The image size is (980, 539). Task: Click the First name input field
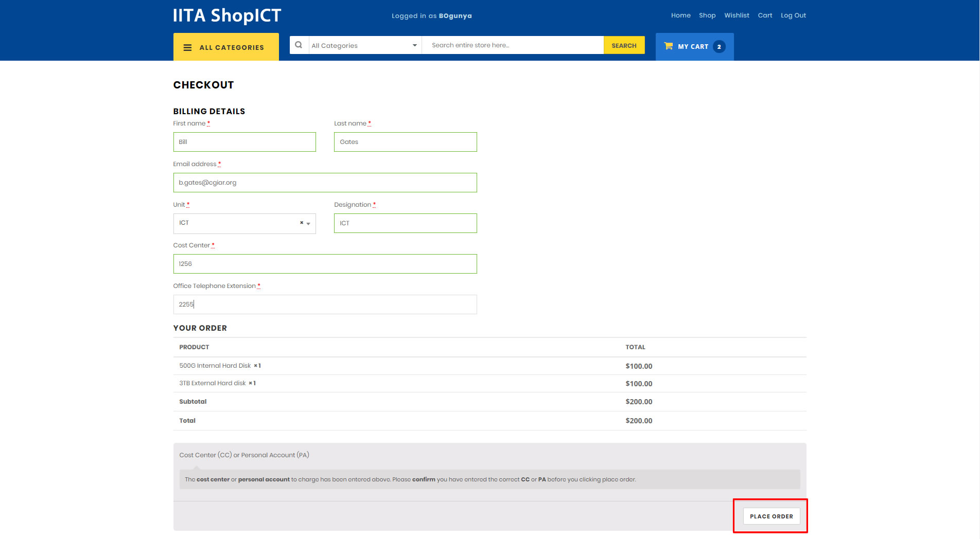[x=244, y=142]
